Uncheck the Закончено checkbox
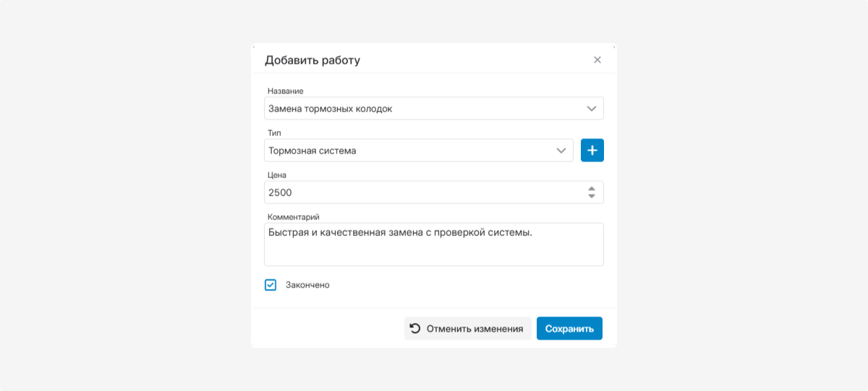 pyautogui.click(x=271, y=285)
